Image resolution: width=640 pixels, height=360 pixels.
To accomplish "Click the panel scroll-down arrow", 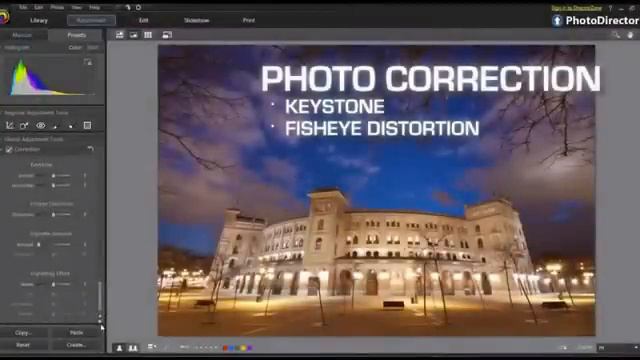I will (100, 321).
